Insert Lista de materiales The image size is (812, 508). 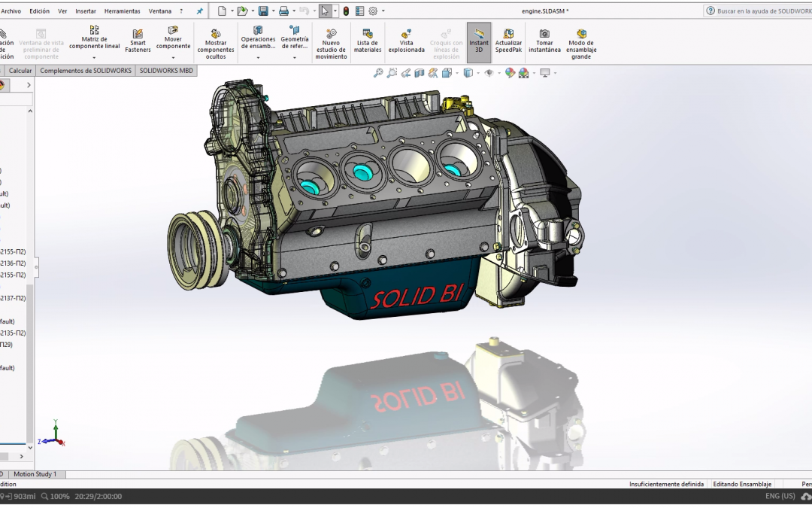point(368,41)
